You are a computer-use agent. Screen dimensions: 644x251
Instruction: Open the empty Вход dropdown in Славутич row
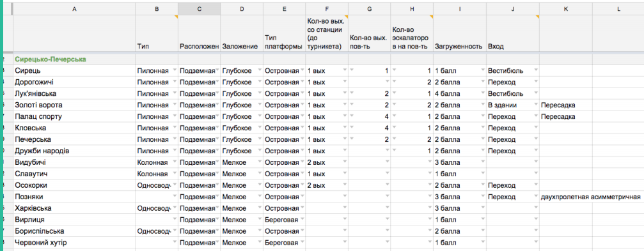coord(535,174)
